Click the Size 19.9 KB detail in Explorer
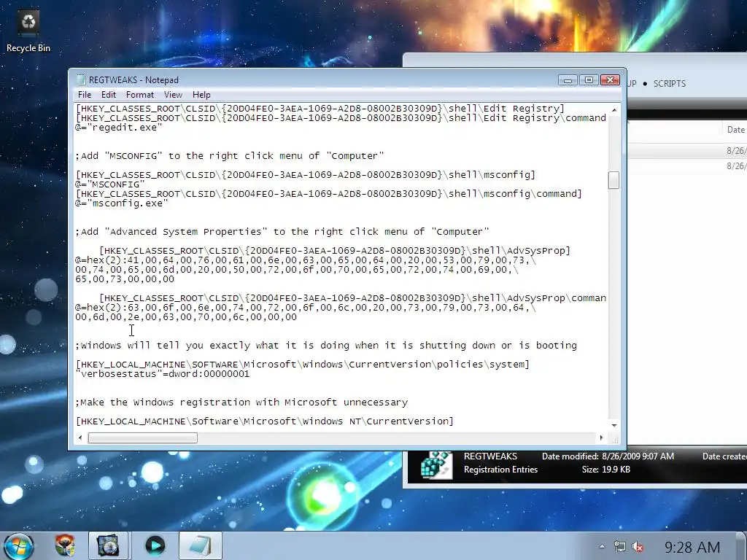The width and height of the screenshot is (747, 560). [x=606, y=470]
